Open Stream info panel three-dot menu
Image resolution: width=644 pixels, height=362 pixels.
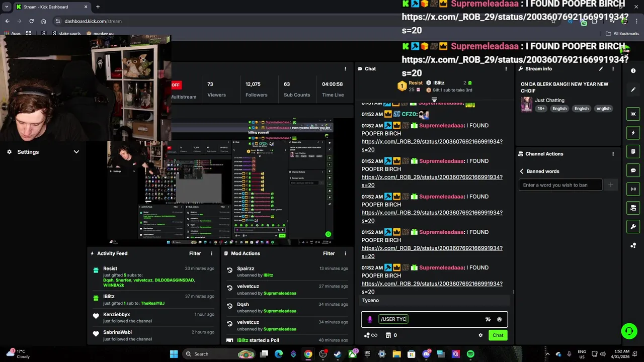click(613, 69)
